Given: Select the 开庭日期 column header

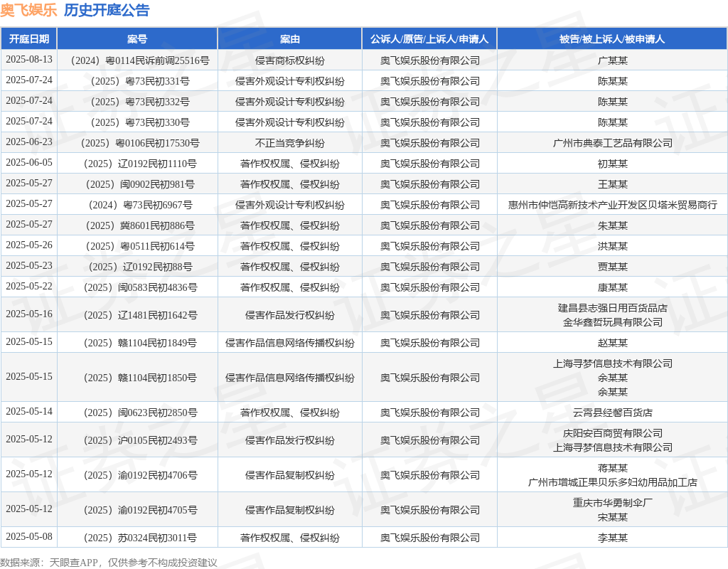Looking at the screenshot, I should point(28,39).
